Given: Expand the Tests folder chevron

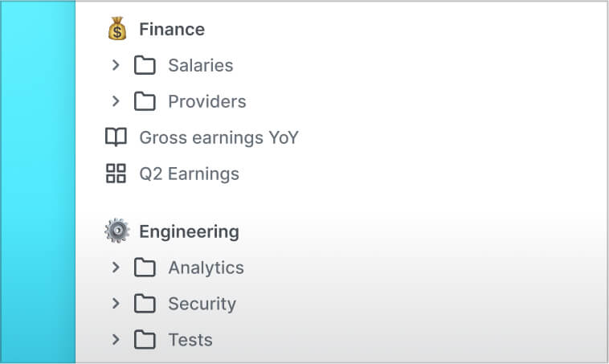Looking at the screenshot, I should (116, 340).
